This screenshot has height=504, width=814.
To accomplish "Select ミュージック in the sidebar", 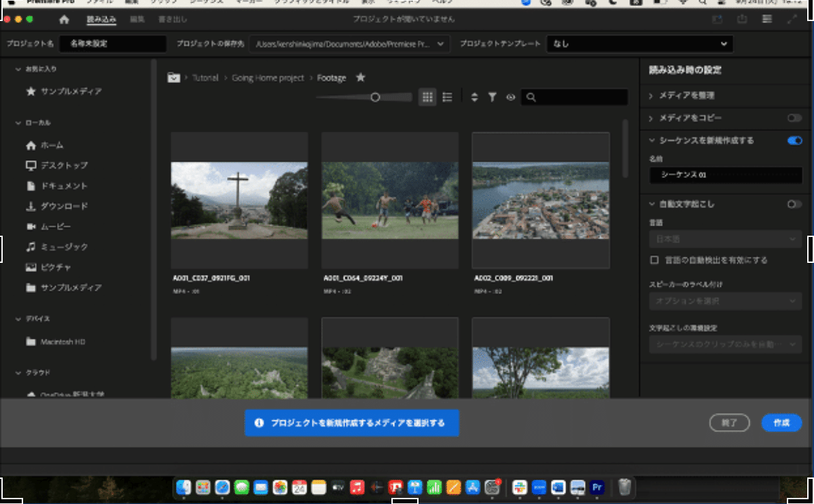I will (56, 247).
